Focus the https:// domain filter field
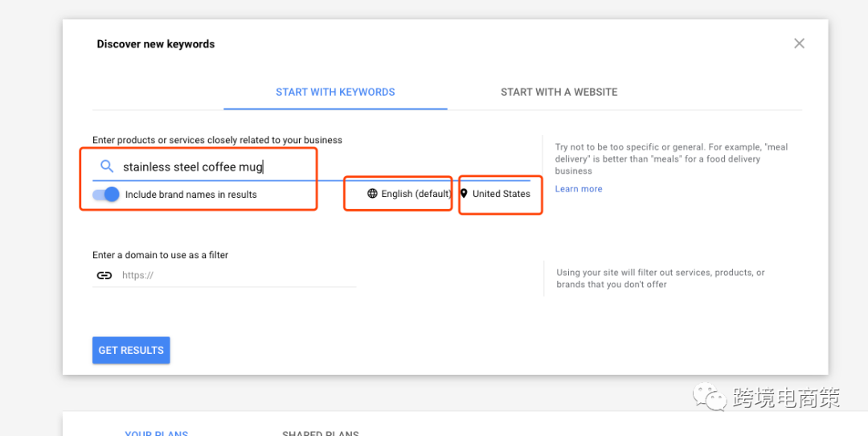The height and width of the screenshot is (436, 868). [237, 275]
